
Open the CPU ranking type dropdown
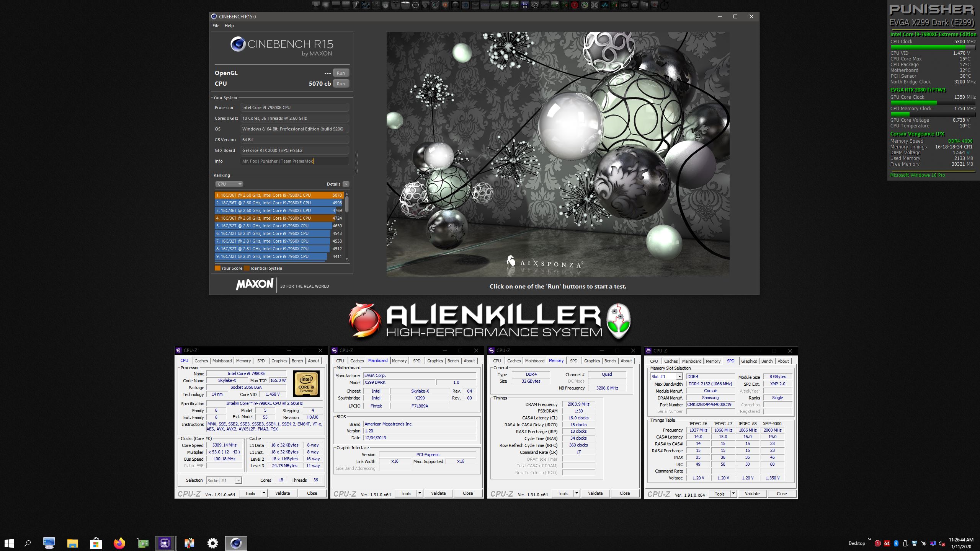(229, 184)
